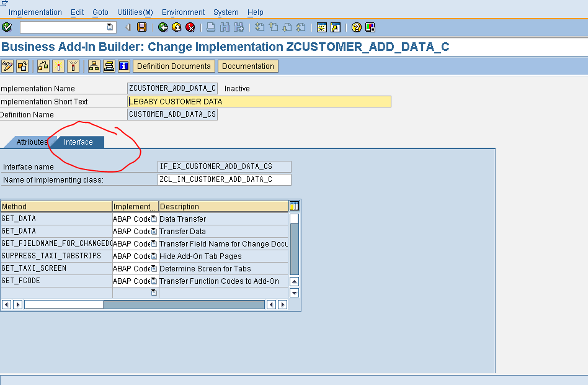588x385 pixels.
Task: Create a new session via the windows icon
Action: tap(321, 27)
